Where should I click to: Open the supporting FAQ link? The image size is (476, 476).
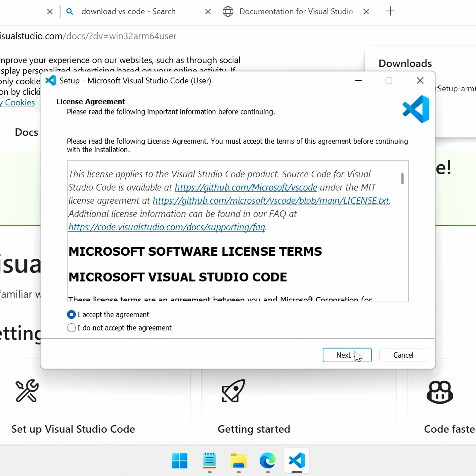[x=167, y=227]
